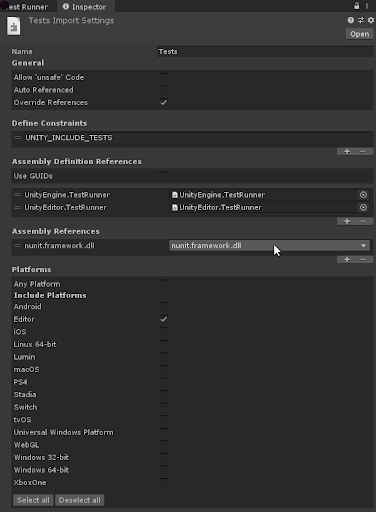
Task: Click 'Assembly References' section heading
Action: point(56,231)
